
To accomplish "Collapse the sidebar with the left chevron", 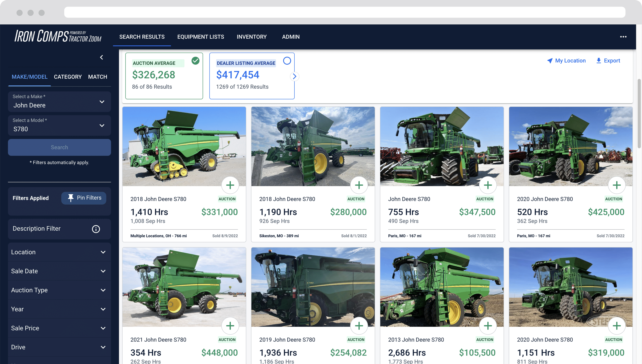I will point(101,57).
